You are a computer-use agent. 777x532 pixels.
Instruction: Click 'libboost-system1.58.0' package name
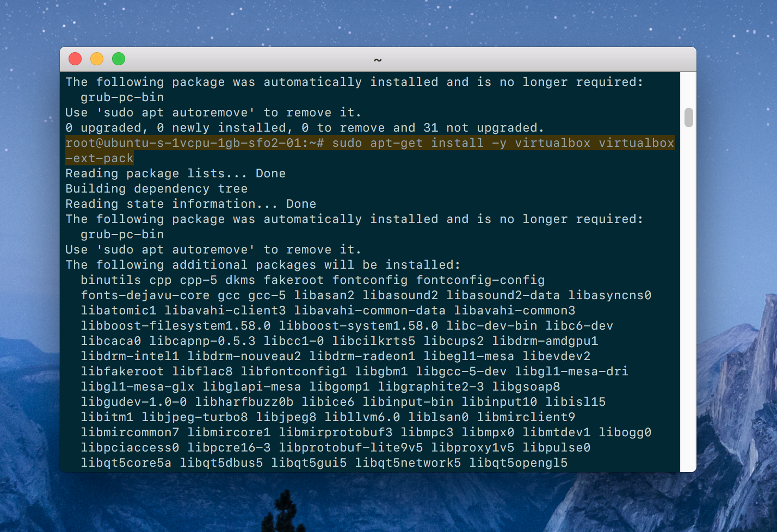pos(359,326)
